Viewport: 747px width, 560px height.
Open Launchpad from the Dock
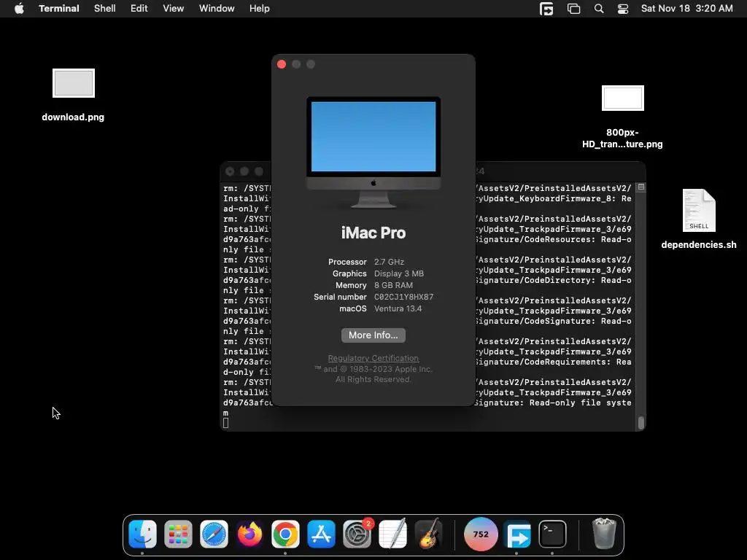pos(178,534)
